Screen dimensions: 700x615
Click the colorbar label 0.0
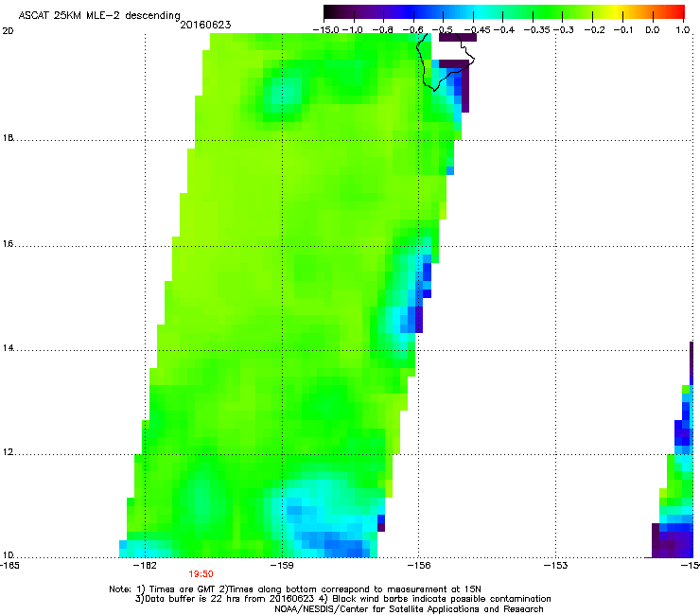[x=653, y=30]
